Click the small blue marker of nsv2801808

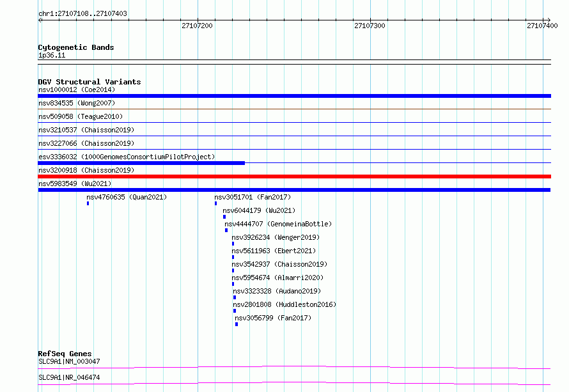pyautogui.click(x=235, y=311)
